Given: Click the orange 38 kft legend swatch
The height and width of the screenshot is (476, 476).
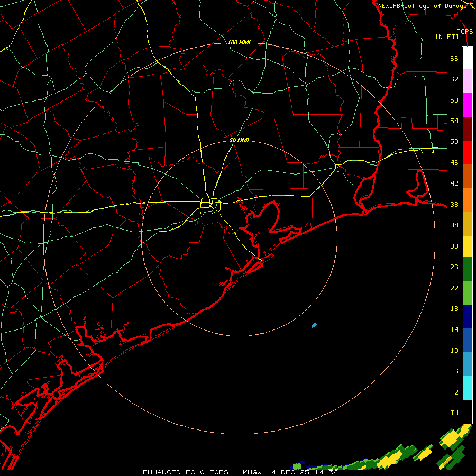Looking at the screenshot, I should point(467,200).
